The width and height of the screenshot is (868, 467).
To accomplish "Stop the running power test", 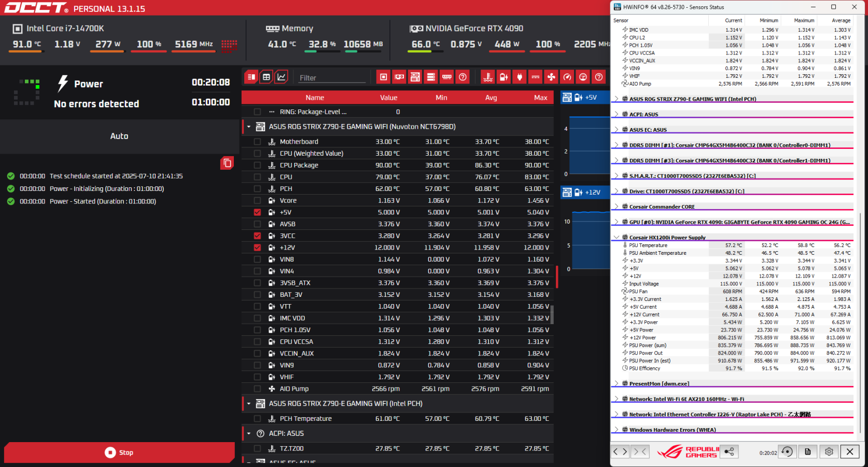I will [119, 452].
